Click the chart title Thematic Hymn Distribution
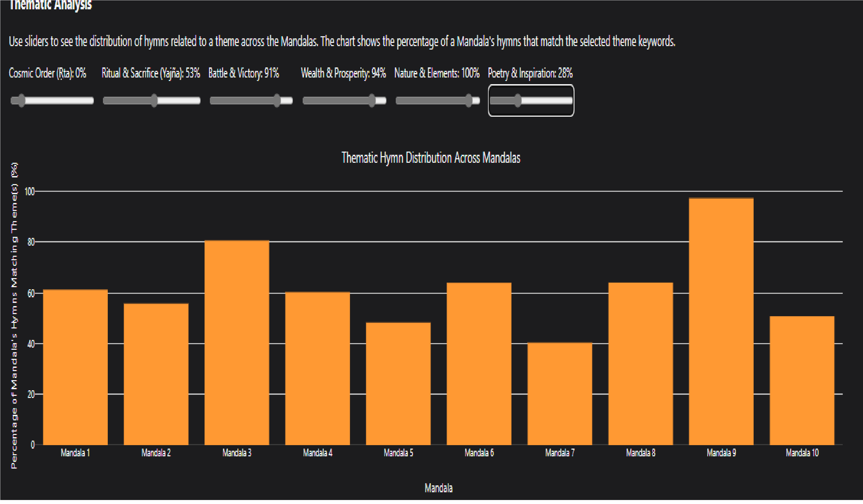 pyautogui.click(x=431, y=158)
